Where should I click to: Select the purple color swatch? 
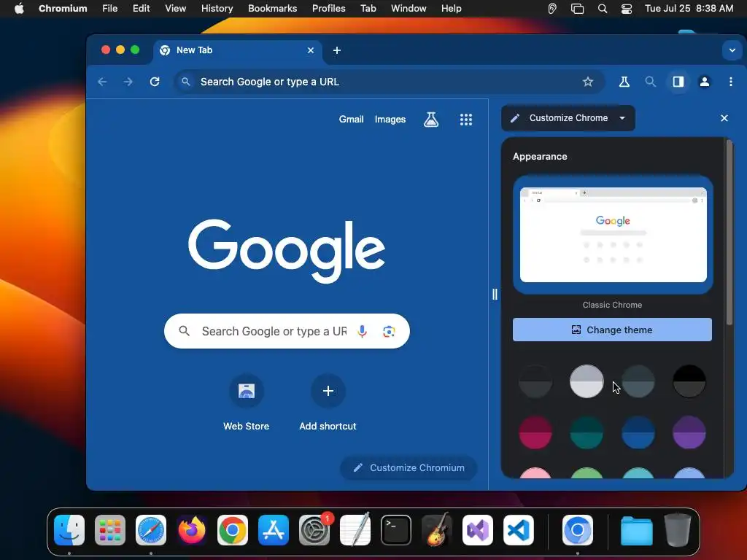[x=689, y=432]
